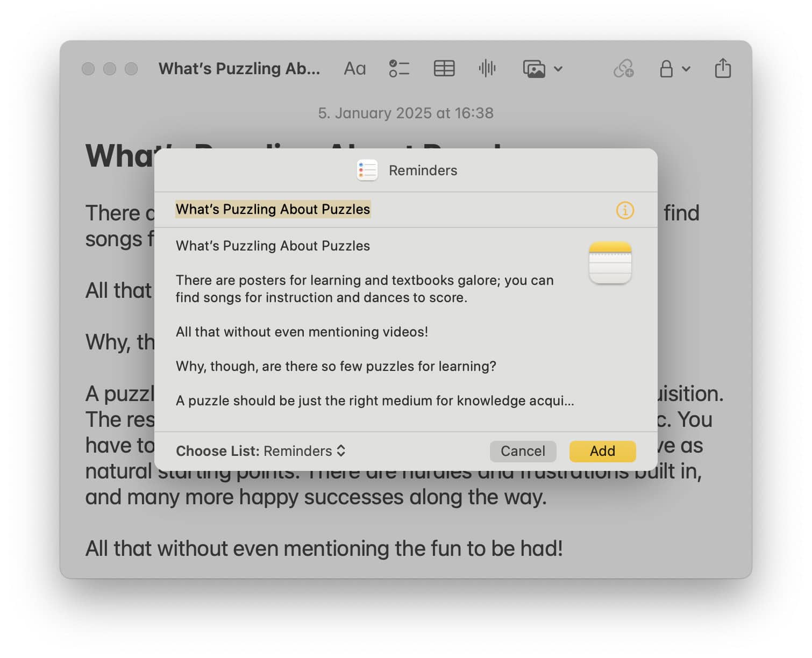The height and width of the screenshot is (658, 812).
Task: Insert a table in the note
Action: [x=444, y=69]
